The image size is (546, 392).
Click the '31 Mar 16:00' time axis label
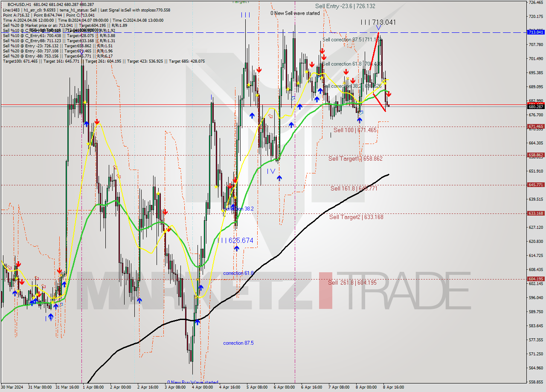tap(68, 387)
